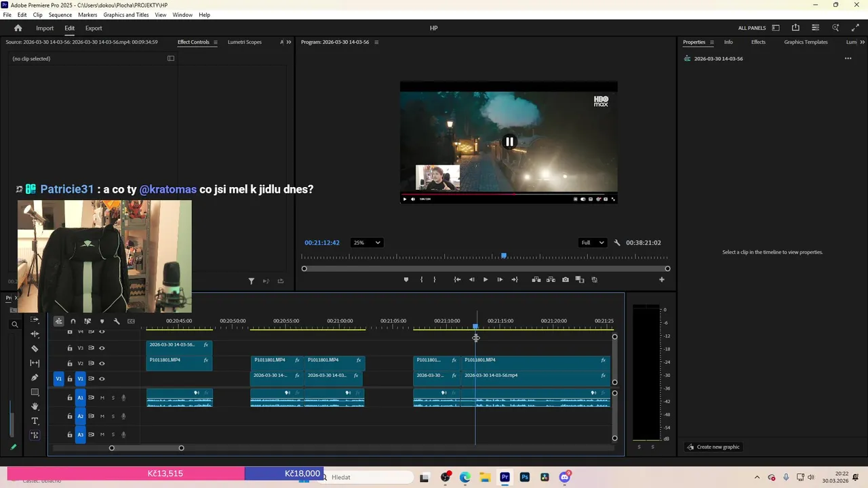Viewport: 868px width, 488px height.
Task: Switch to the Effects tab
Action: click(x=758, y=42)
